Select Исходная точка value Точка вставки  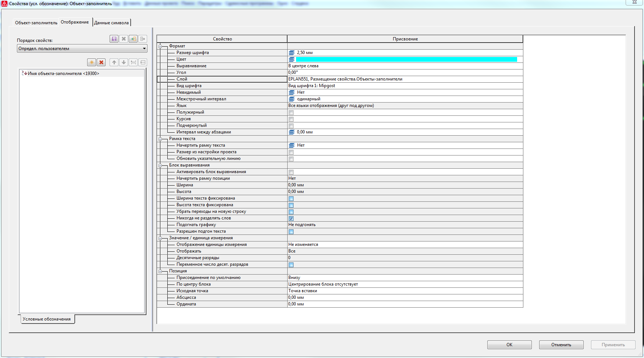tap(405, 291)
